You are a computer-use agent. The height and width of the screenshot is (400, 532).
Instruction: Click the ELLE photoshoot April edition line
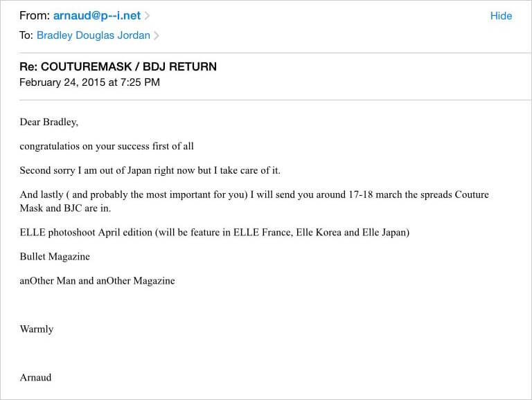215,233
